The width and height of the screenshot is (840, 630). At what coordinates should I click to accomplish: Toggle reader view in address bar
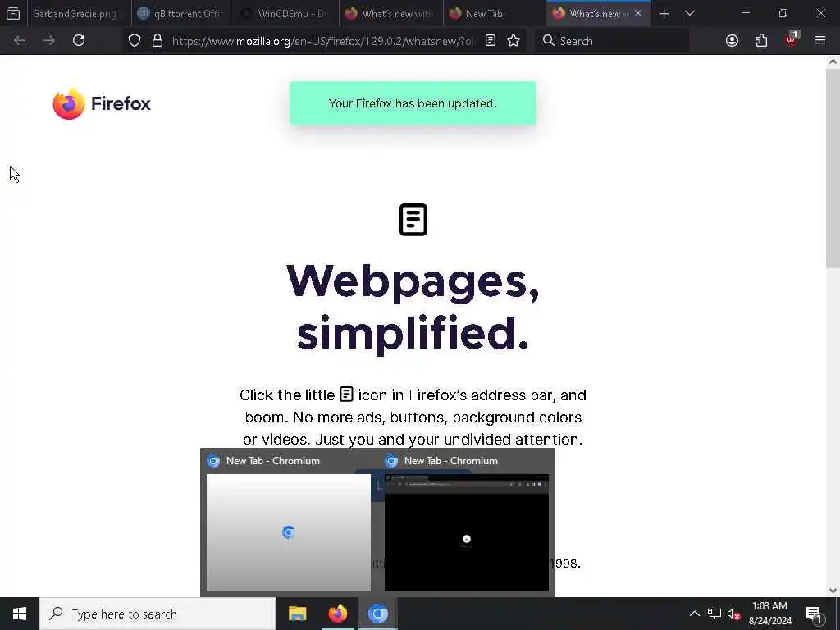click(491, 41)
